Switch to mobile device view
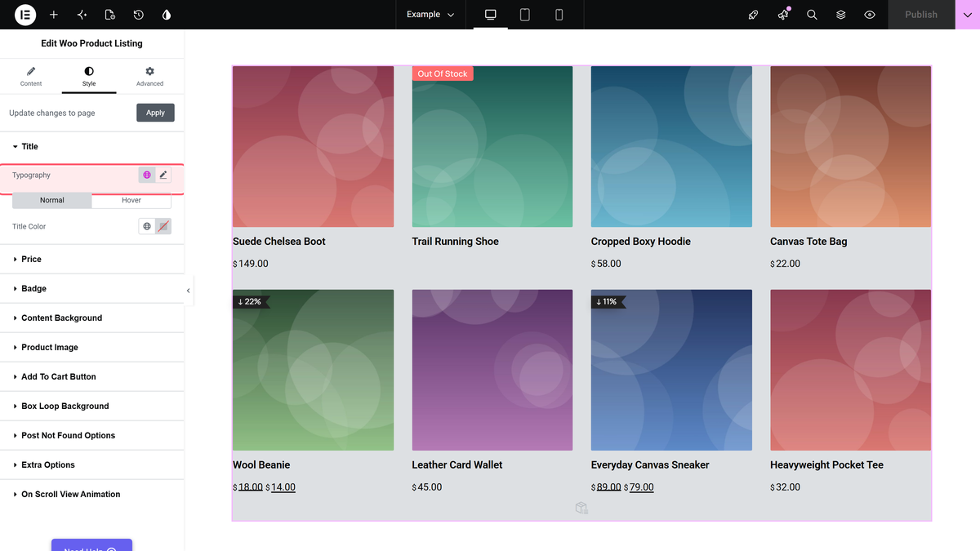The width and height of the screenshot is (980, 551). click(559, 15)
